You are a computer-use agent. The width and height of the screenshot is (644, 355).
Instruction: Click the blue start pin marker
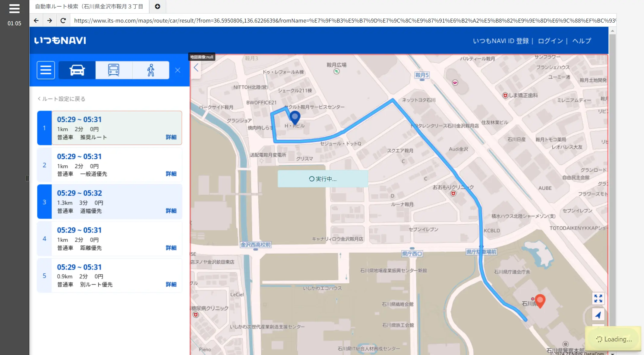point(295,117)
